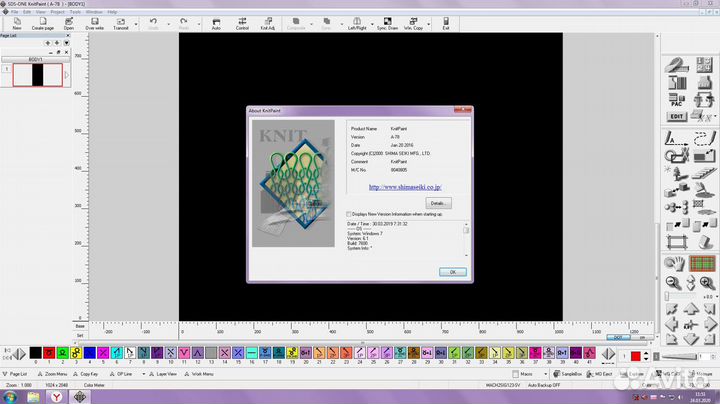Open the Transmit dropdown arrow
This screenshot has width=720, height=404.
click(x=136, y=24)
